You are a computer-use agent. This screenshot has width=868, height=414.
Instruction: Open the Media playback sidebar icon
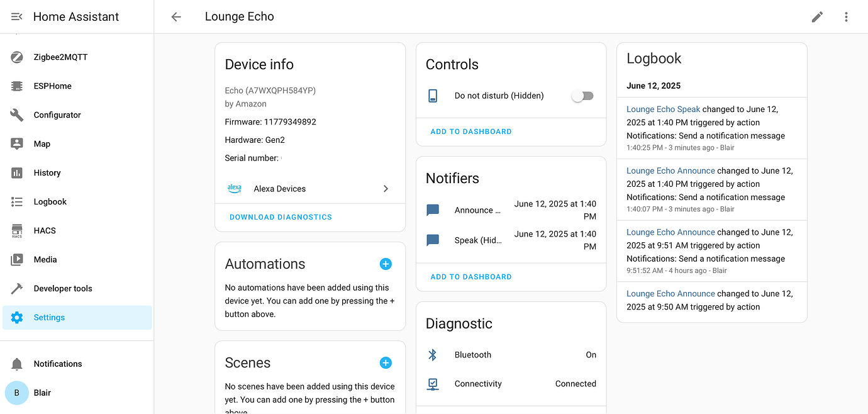16,259
